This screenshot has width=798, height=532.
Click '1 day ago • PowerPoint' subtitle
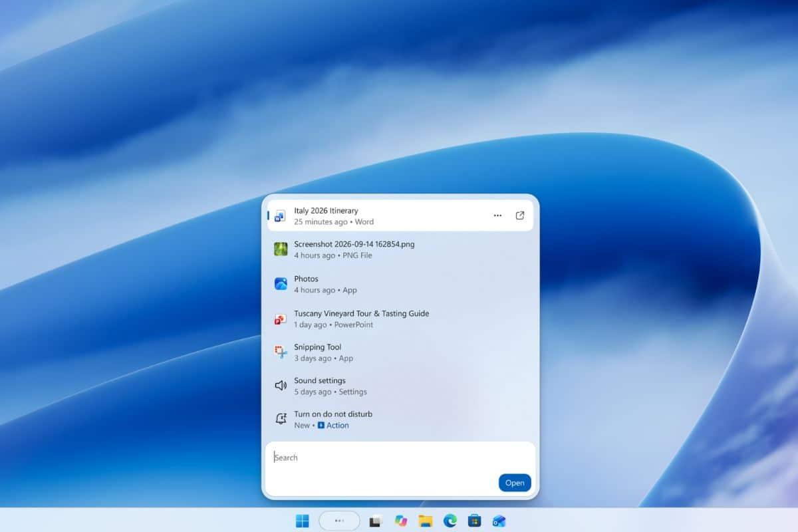point(334,325)
